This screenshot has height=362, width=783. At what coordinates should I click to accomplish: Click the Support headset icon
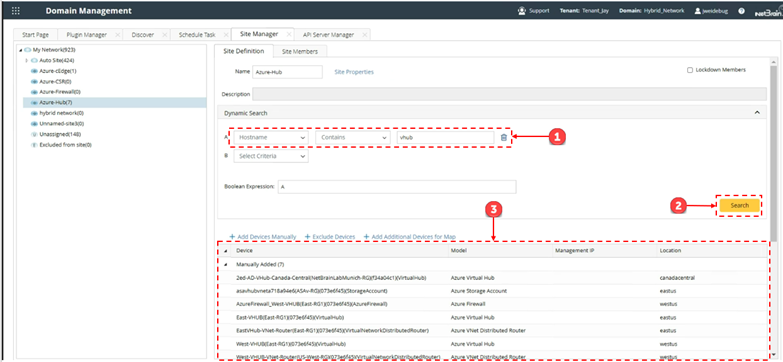tap(522, 10)
